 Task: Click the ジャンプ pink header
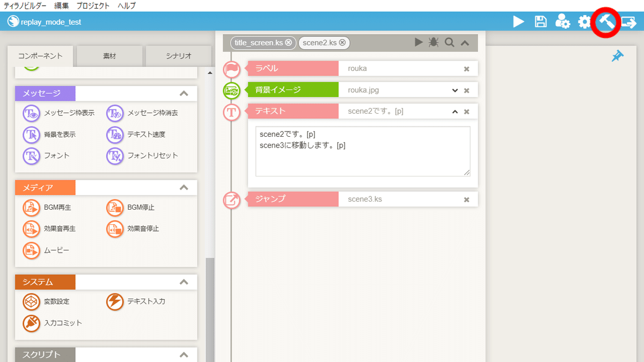pos(292,199)
